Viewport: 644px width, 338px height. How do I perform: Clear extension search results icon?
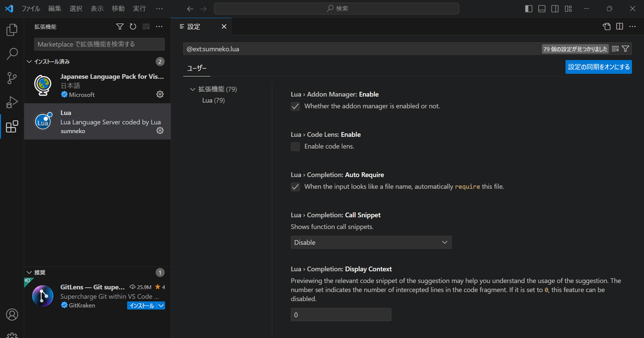pos(146,27)
